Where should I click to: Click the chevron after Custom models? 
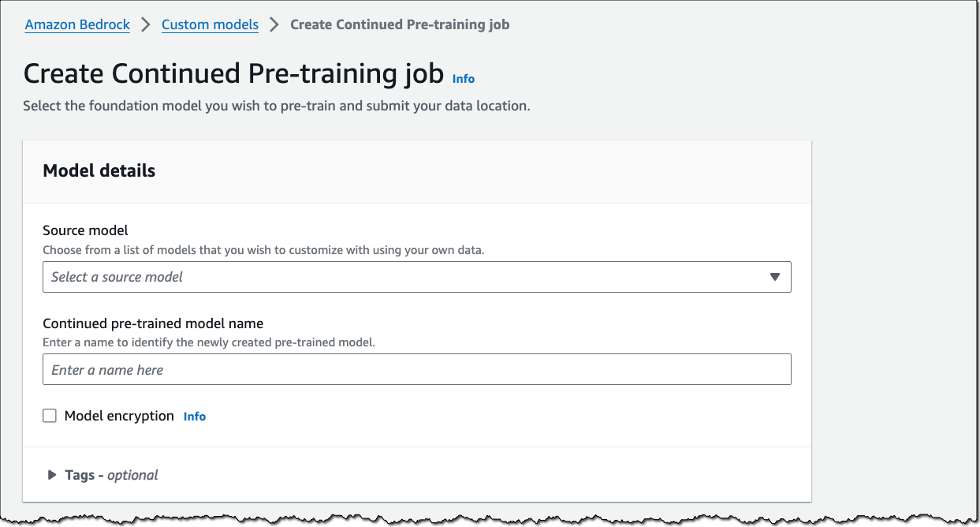pyautogui.click(x=274, y=24)
